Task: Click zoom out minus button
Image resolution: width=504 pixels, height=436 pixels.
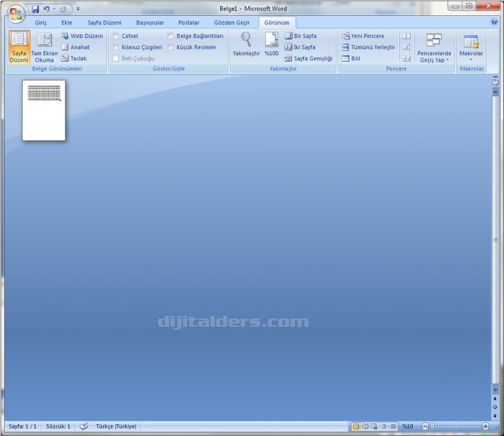Action: point(425,426)
